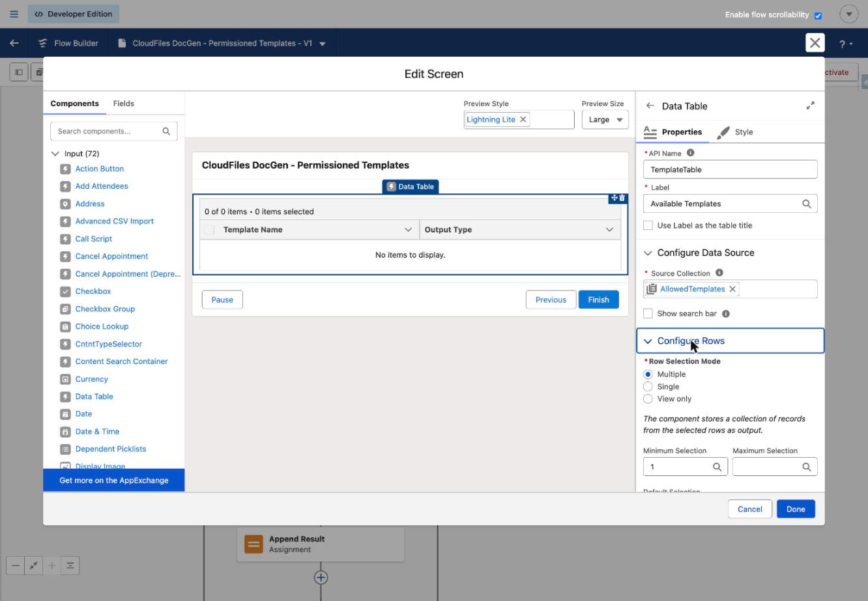Click the Cancel button
Viewport: 868px width, 601px height.
click(750, 509)
